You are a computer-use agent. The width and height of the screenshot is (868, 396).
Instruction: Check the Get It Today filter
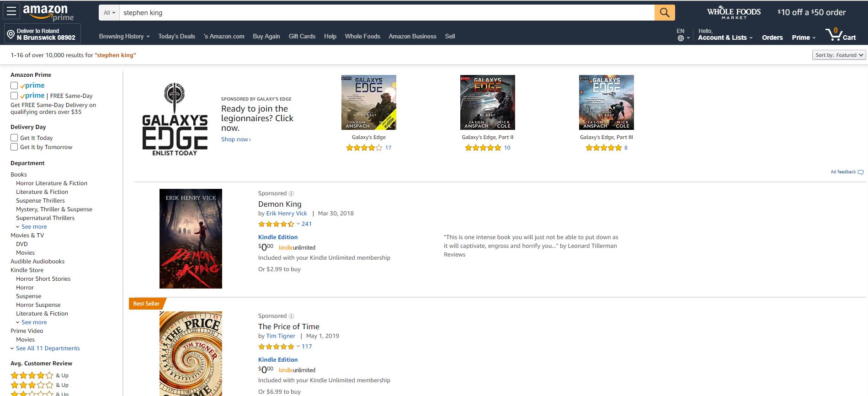coord(14,138)
